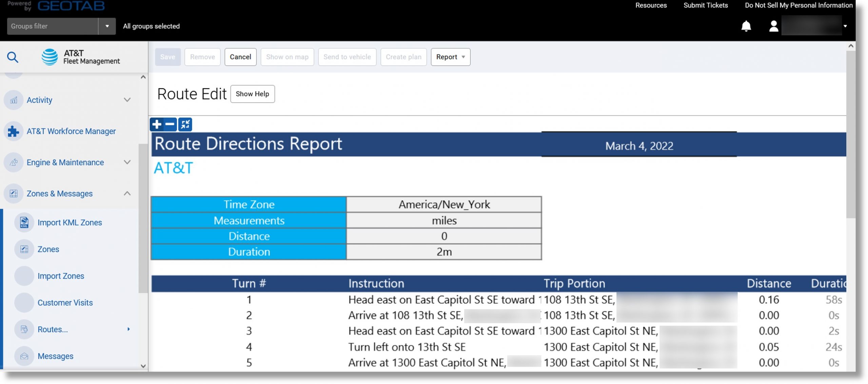Click the Workforce Manager puzzle icon

click(x=14, y=131)
